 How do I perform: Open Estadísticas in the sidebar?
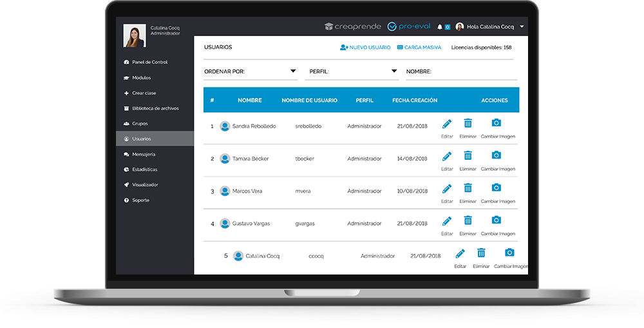click(x=144, y=169)
